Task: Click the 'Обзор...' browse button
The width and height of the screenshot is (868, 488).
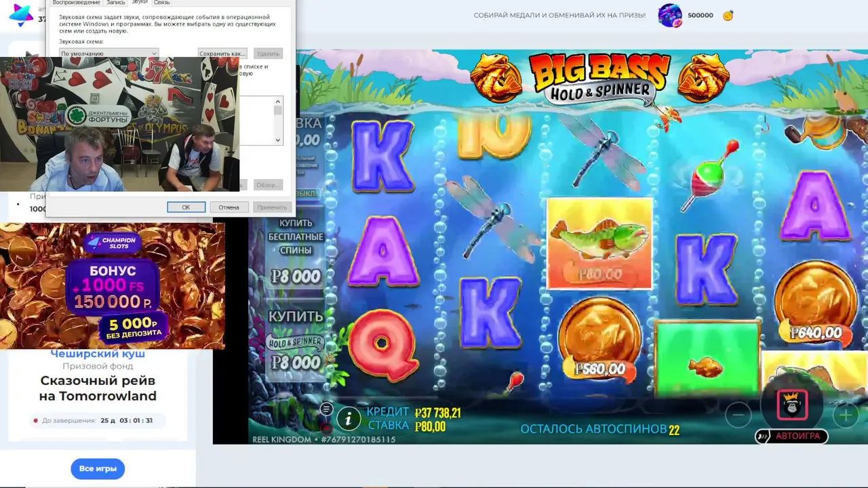Action: coord(267,184)
